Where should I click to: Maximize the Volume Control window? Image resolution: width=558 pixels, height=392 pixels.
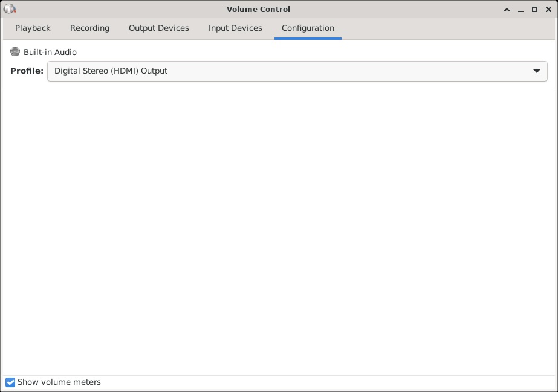click(x=534, y=9)
